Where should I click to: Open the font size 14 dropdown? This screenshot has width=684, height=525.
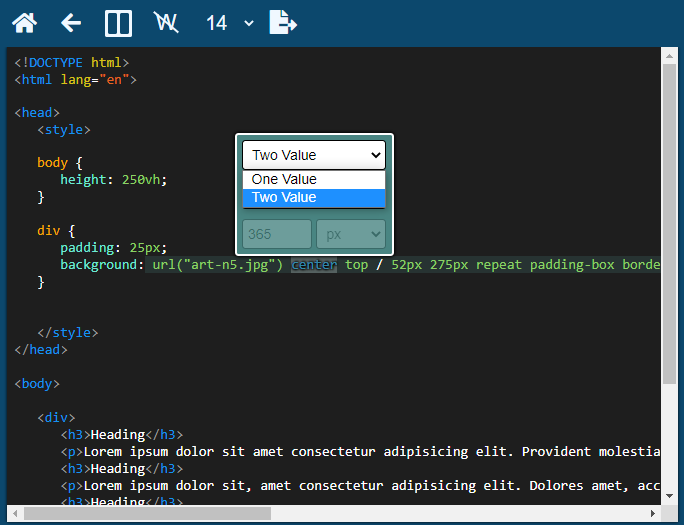point(229,23)
